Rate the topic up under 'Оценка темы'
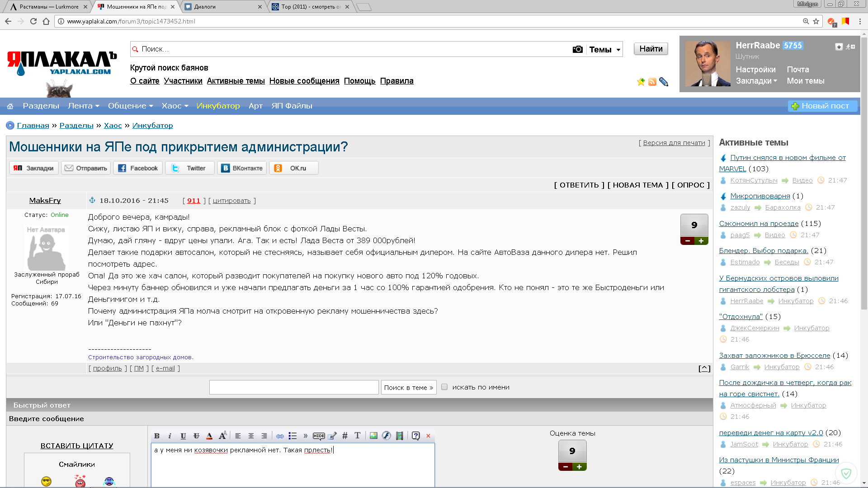Viewport: 868px width, 488px height. pos(579,467)
